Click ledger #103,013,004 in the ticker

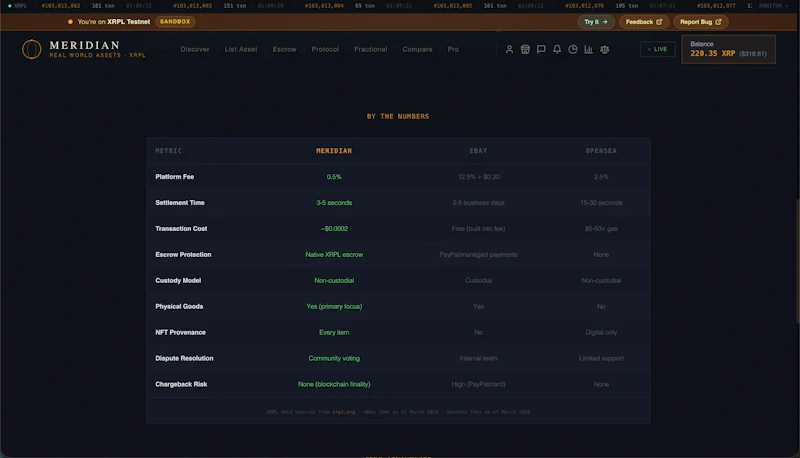(x=324, y=6)
